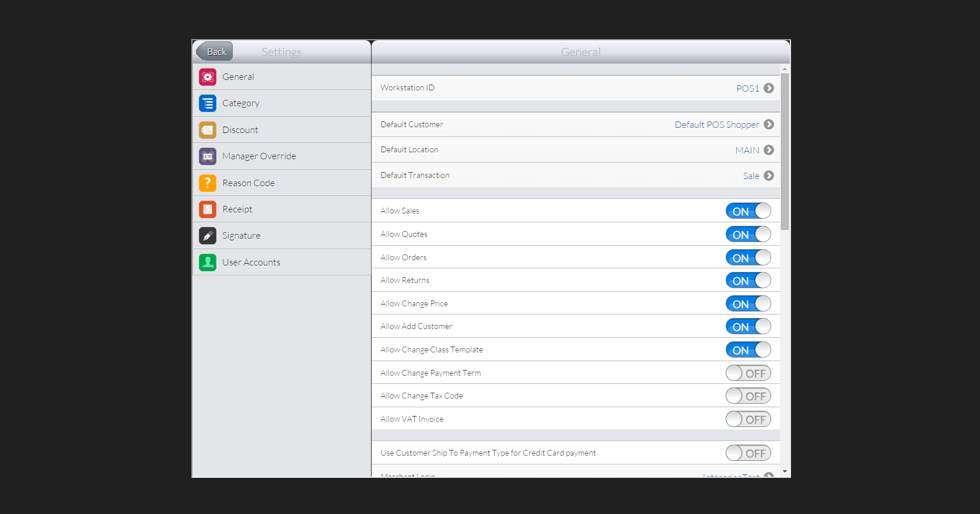Expand Workstation ID arrow next to POS1

769,88
